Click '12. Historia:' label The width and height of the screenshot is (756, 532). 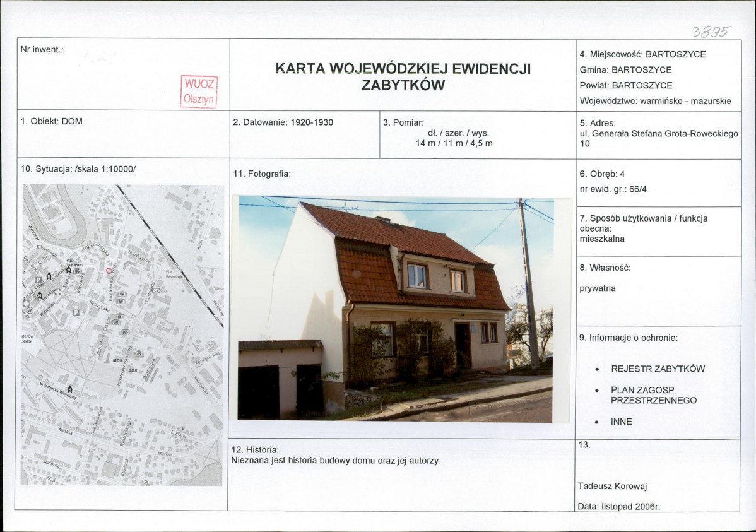click(x=255, y=449)
